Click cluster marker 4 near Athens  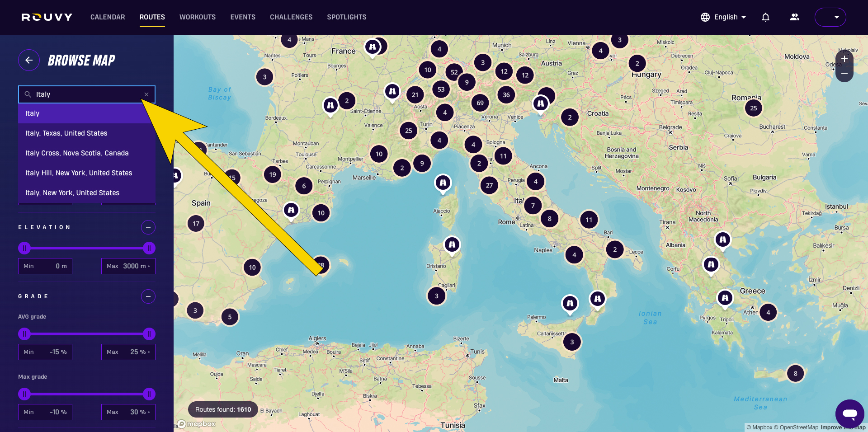[x=768, y=312]
